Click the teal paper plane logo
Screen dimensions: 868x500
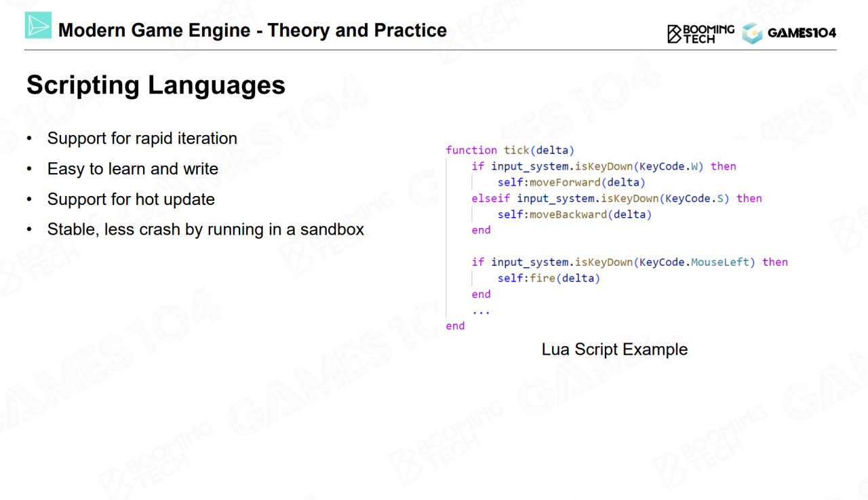(38, 26)
